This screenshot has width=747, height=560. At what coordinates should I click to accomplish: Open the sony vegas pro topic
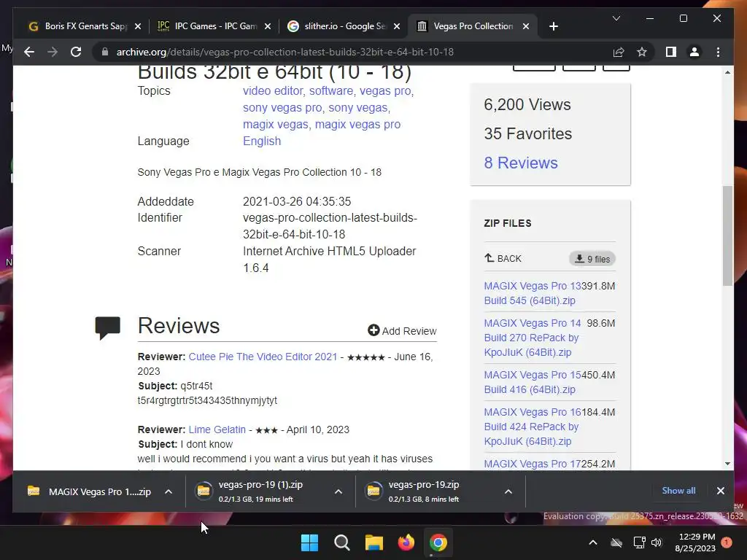[282, 108]
